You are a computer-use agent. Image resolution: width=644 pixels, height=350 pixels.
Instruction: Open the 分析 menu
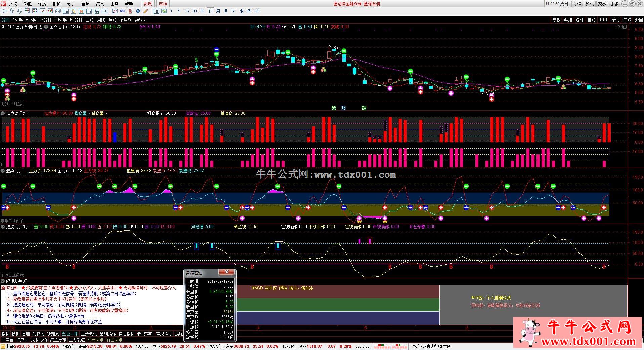point(71,4)
